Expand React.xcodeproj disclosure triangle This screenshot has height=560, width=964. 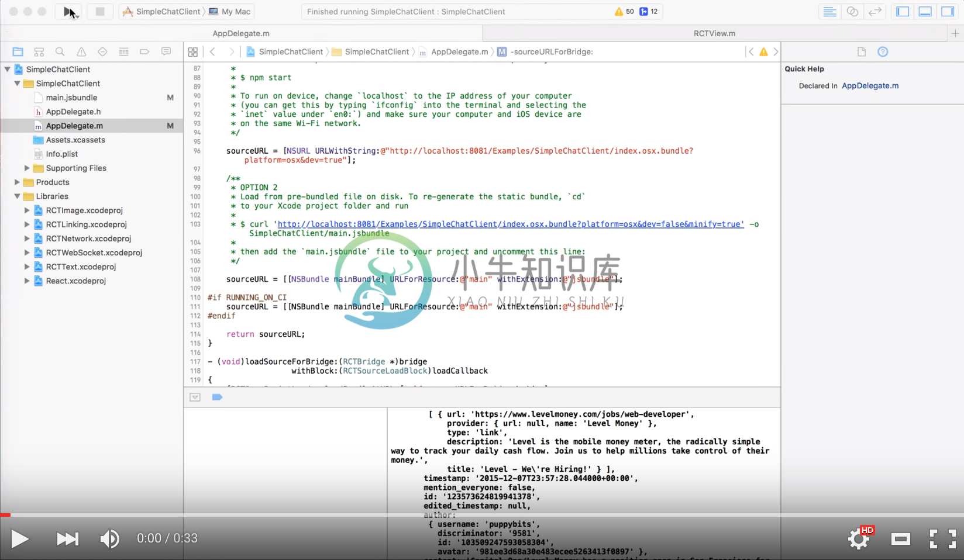pos(27,281)
